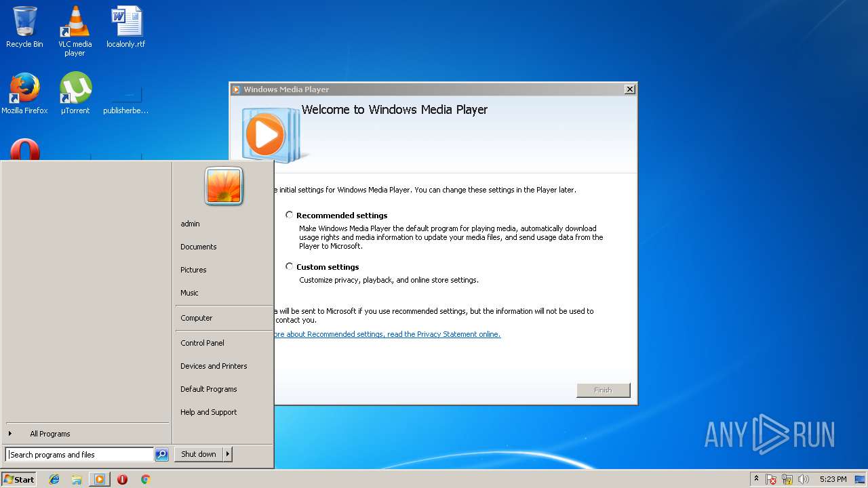Open Windows Explorer folder taskbar icon
The width and height of the screenshot is (868, 488).
coord(77,479)
